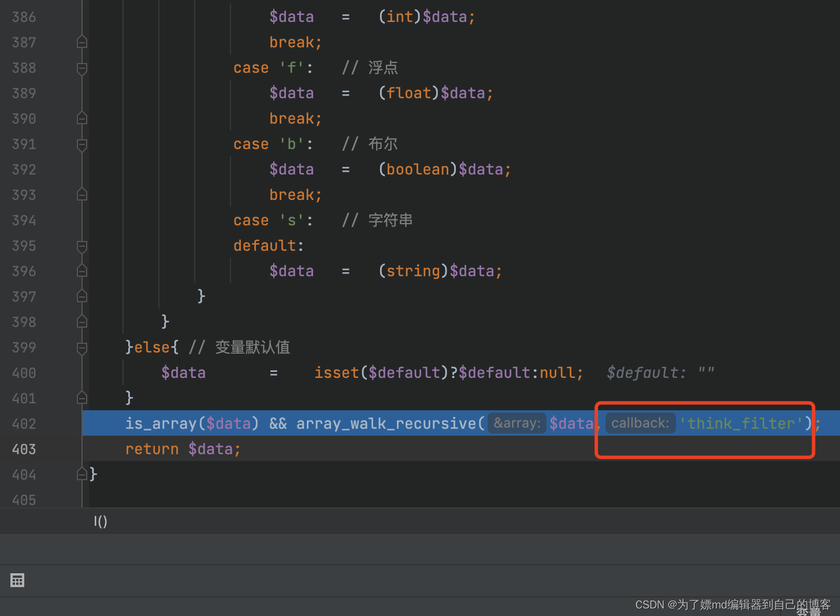This screenshot has width=840, height=616.
Task: Click break; on line 393
Action: 296,195
